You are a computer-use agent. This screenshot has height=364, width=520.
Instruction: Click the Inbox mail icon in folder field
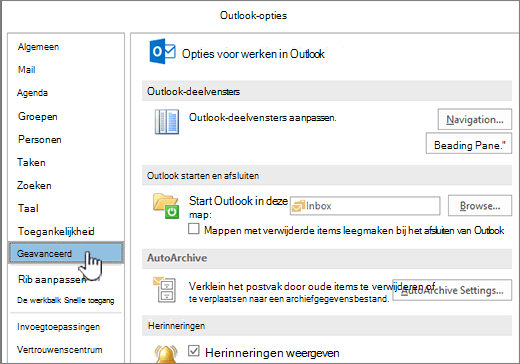pyautogui.click(x=298, y=206)
